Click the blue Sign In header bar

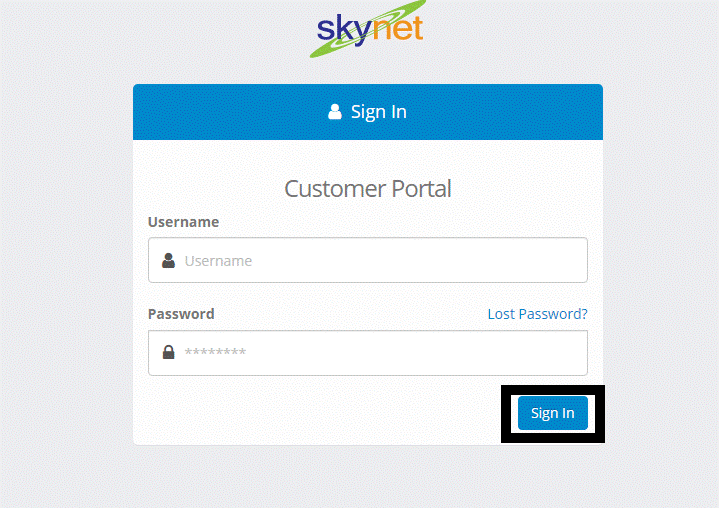368,112
